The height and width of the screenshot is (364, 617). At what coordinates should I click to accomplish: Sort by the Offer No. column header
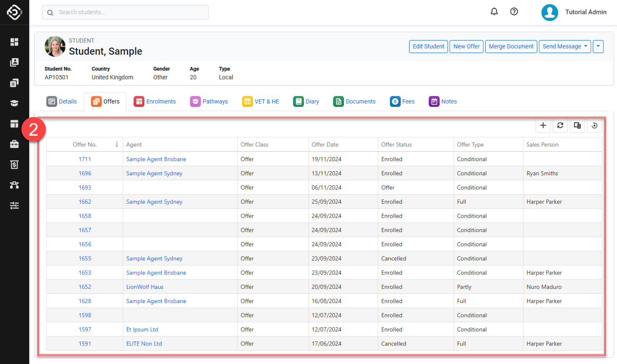click(85, 144)
